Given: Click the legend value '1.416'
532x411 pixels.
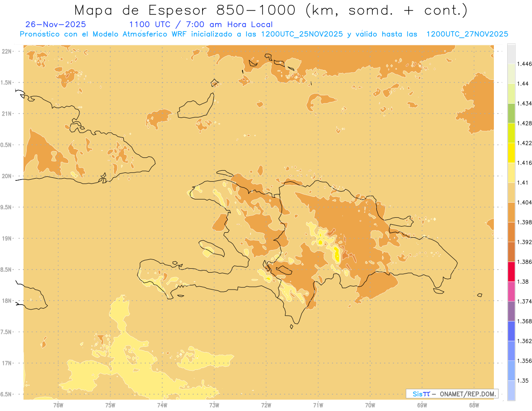Looking at the screenshot, I should click(x=524, y=163).
